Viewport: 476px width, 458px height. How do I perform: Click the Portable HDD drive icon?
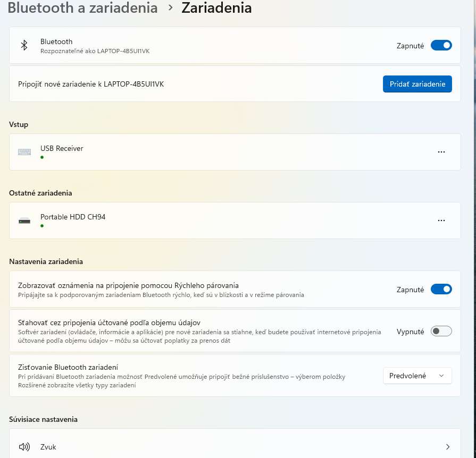pos(24,220)
